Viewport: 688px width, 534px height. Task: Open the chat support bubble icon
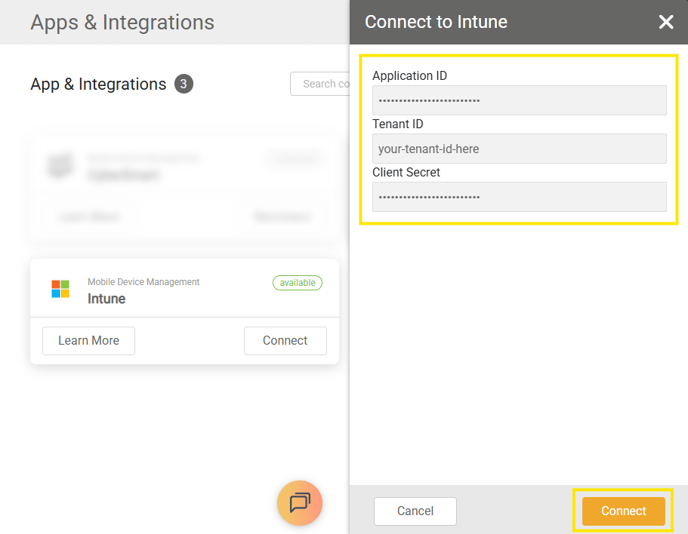[x=300, y=503]
